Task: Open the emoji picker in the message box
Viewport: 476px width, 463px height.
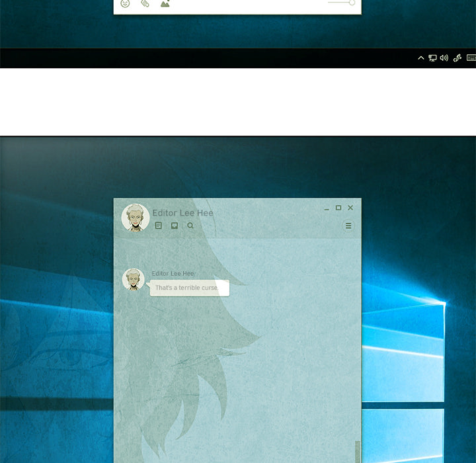Action: pos(125,3)
